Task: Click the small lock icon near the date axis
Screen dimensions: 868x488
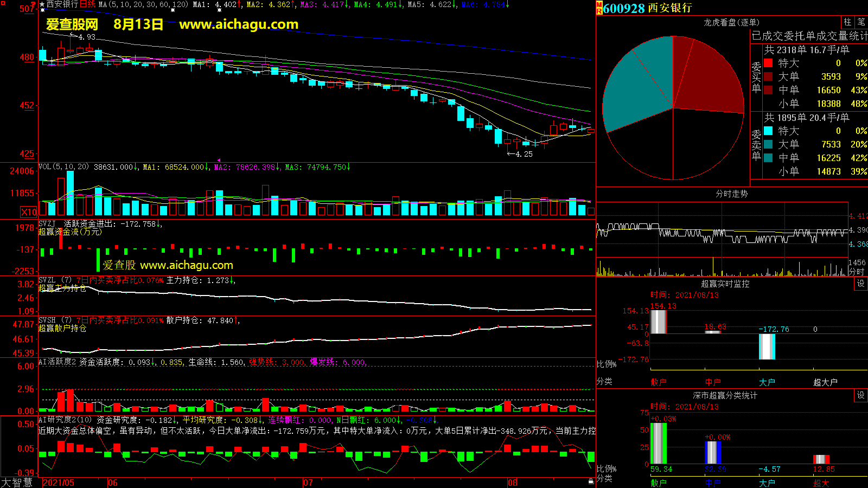Action: (x=591, y=481)
